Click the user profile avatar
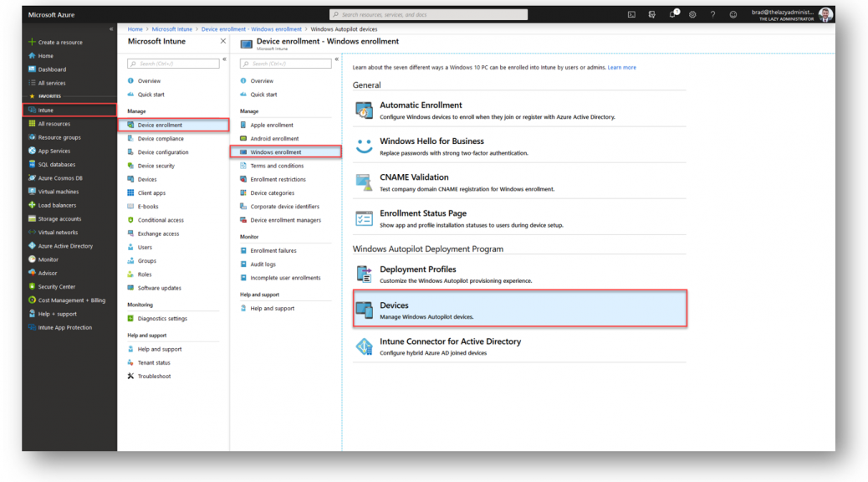The width and height of the screenshot is (868, 482). coord(825,15)
